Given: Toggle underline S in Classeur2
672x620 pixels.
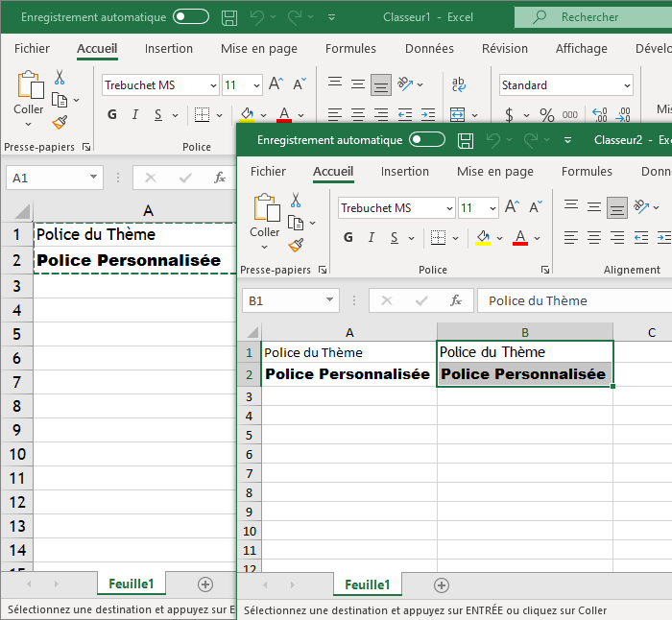Looking at the screenshot, I should [x=395, y=238].
